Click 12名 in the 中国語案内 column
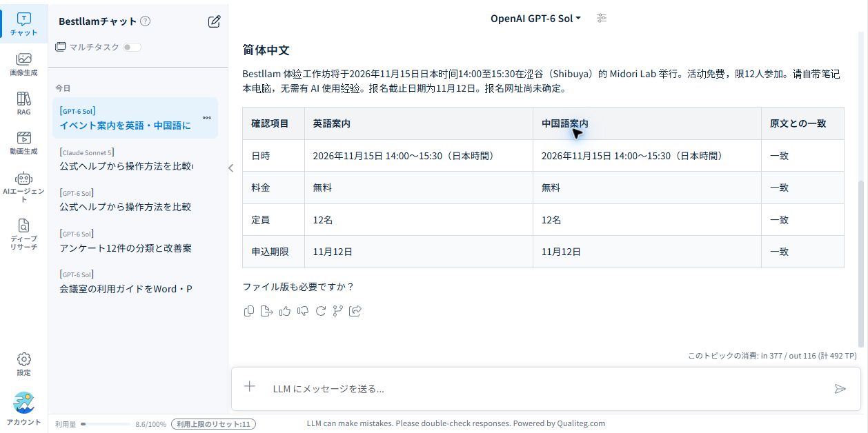 click(551, 220)
